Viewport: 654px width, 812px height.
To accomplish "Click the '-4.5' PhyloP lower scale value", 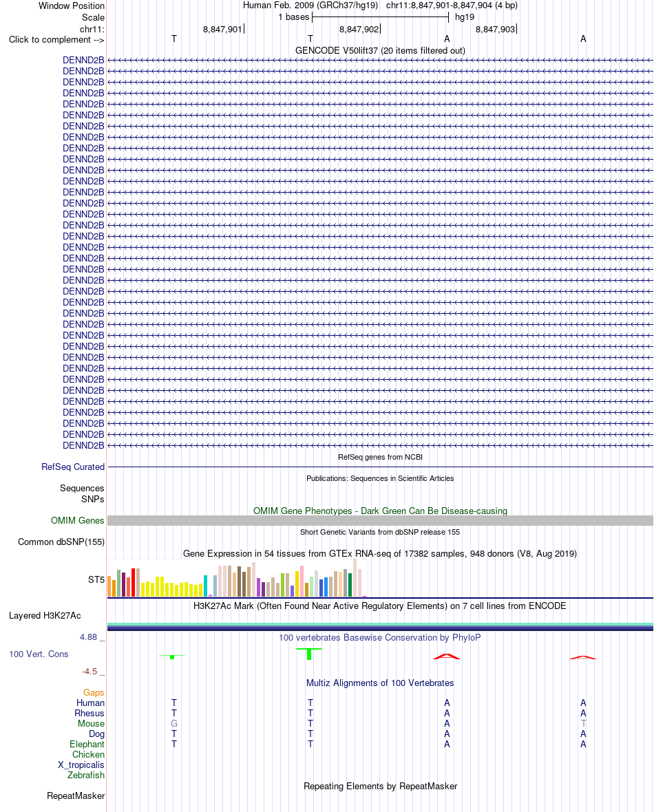I will [x=89, y=671].
